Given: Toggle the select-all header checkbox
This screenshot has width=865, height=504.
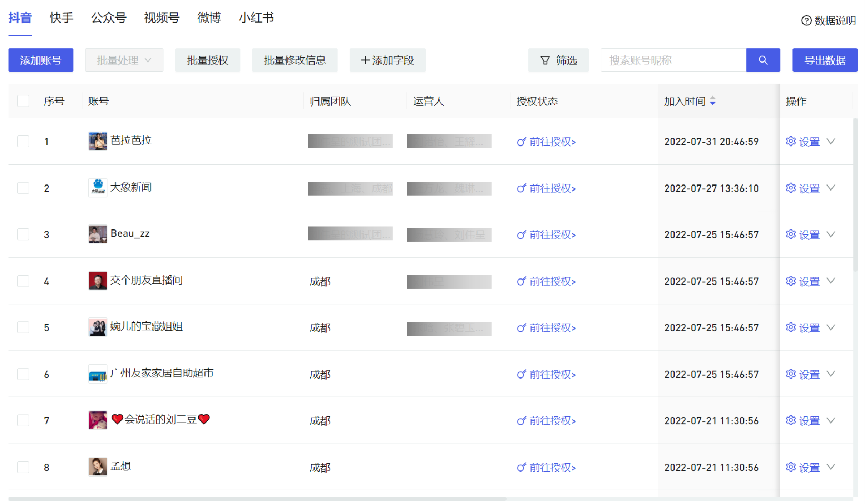Looking at the screenshot, I should (x=23, y=101).
